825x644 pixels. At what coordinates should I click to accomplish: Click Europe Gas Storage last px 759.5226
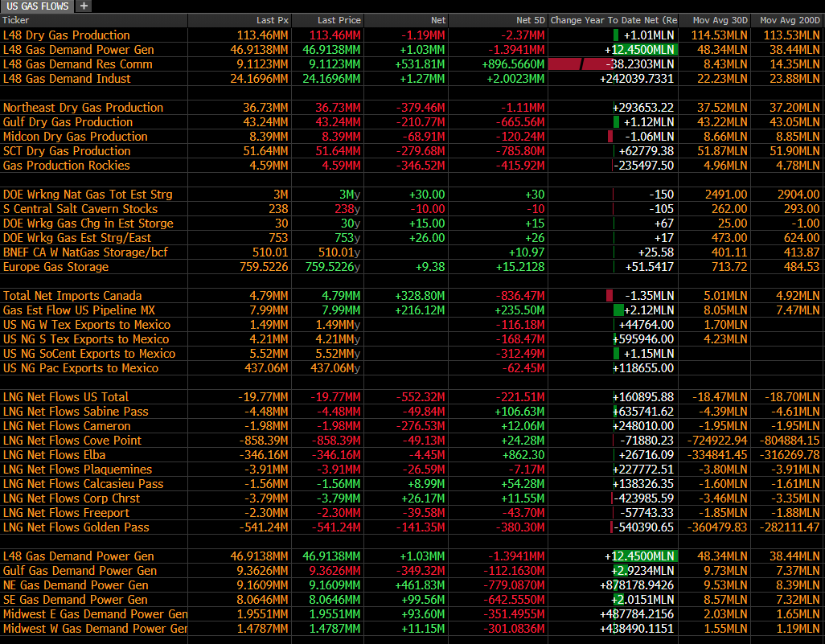pos(264,267)
